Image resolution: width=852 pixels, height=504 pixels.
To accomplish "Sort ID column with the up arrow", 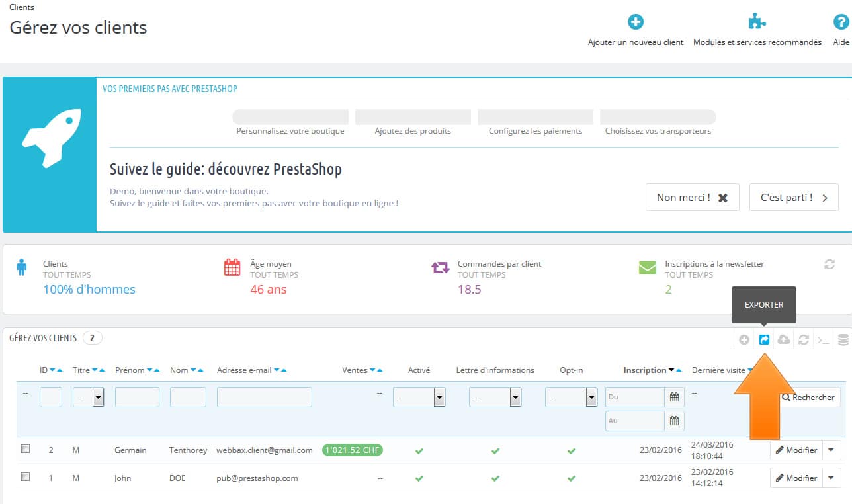I will [x=60, y=370].
